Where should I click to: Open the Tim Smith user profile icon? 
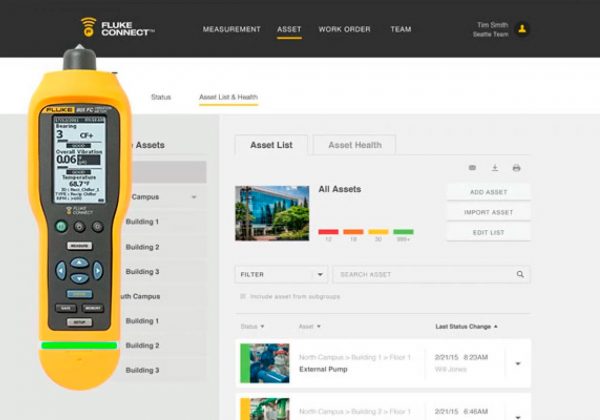point(523,29)
